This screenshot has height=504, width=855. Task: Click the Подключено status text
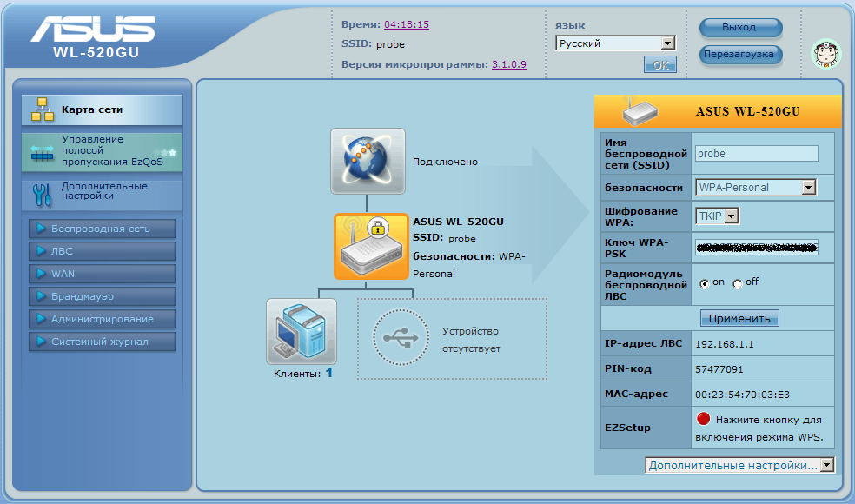445,162
